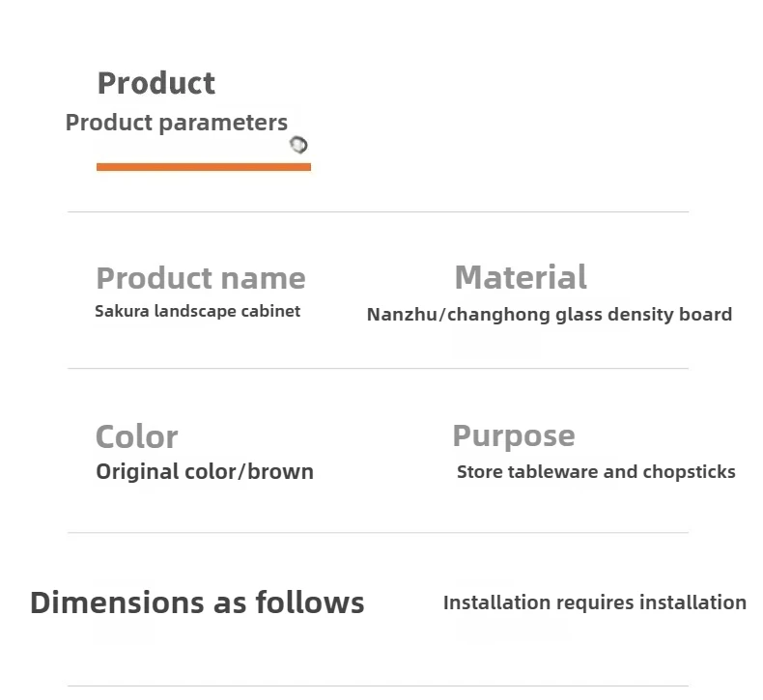Screen dimensions: 763x700
Task: Click the "Dimensions as follows" heading
Action: pyautogui.click(x=197, y=602)
